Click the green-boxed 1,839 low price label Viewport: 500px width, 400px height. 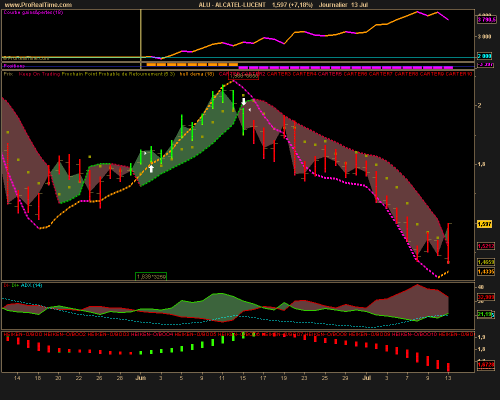[x=151, y=277]
